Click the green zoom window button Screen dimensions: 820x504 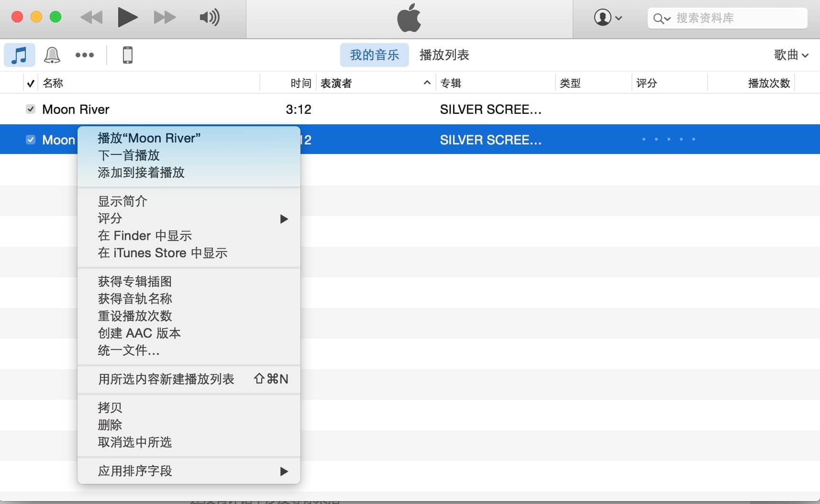[x=55, y=17]
